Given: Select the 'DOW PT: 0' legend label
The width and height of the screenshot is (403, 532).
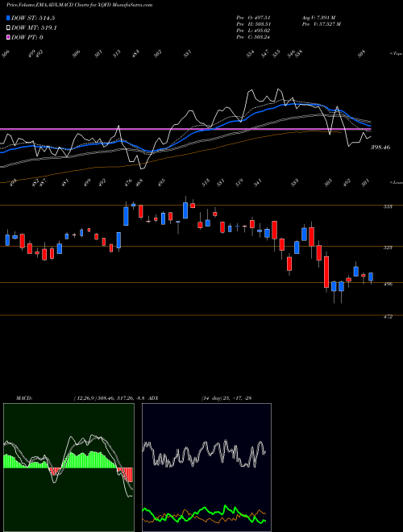Looking at the screenshot, I should [x=27, y=37].
